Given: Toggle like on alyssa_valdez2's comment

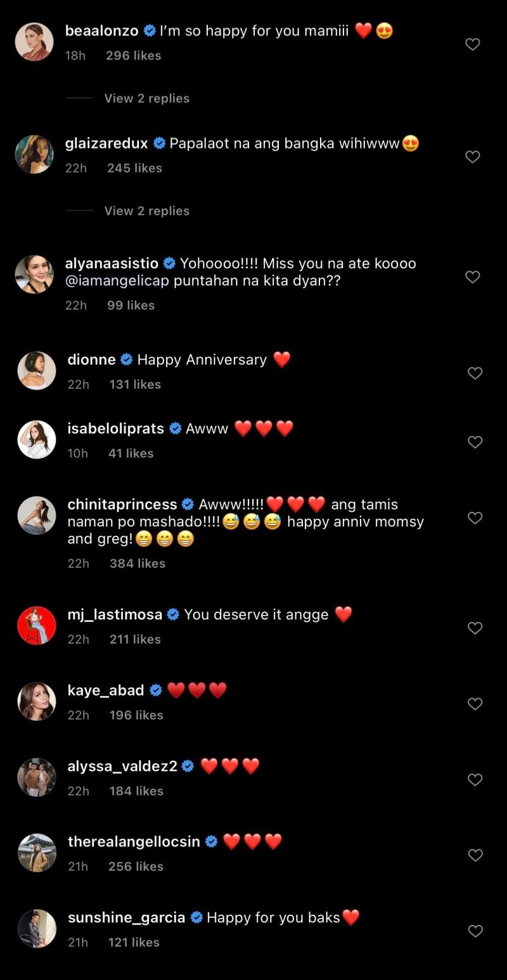Looking at the screenshot, I should [475, 780].
